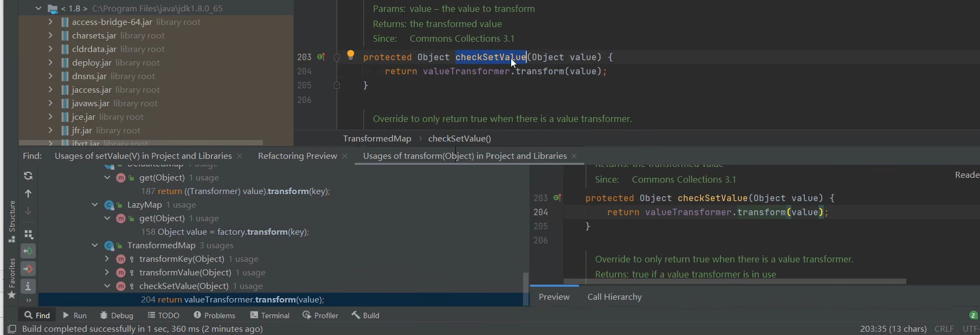Viewport: 980px width, 335px height.
Task: Open the TODO tool window
Action: point(163,315)
